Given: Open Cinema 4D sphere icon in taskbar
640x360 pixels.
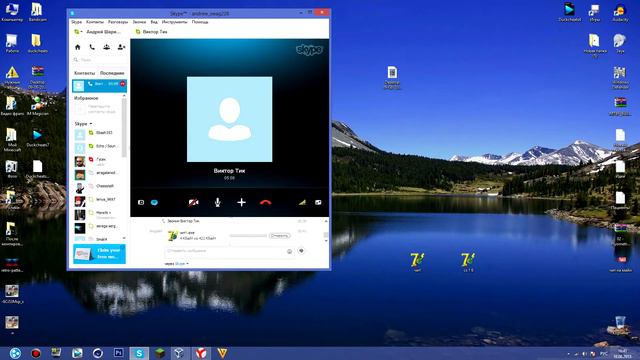Looking at the screenshot, I should [x=98, y=353].
